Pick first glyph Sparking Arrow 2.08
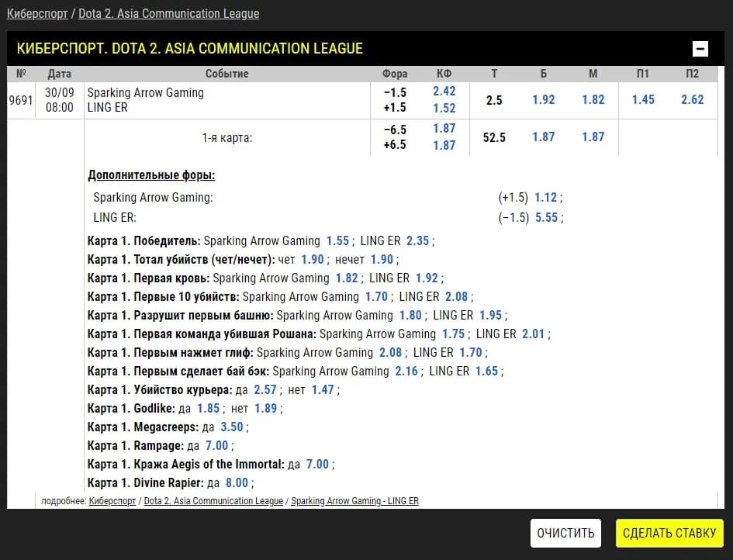Viewport: 733px width, 560px height. click(x=390, y=352)
